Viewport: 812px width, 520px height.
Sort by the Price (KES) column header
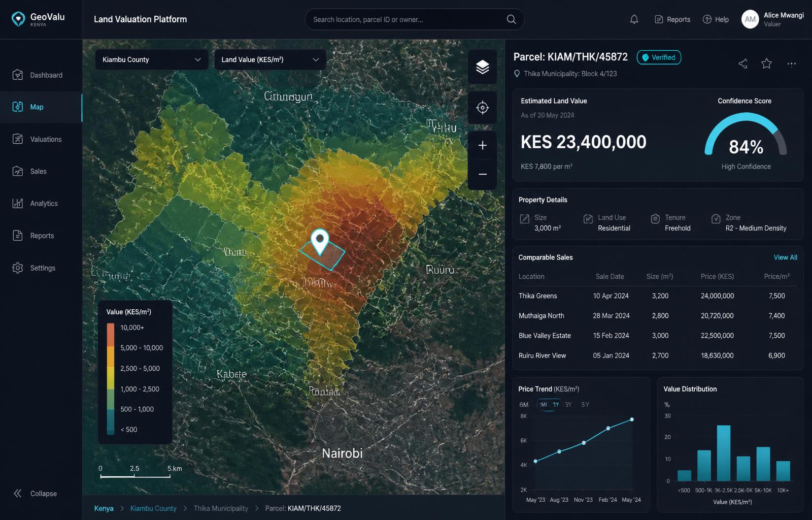click(x=717, y=277)
